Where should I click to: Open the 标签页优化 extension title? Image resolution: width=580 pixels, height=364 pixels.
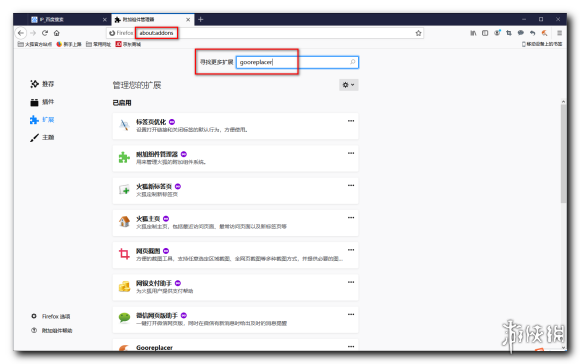151,122
